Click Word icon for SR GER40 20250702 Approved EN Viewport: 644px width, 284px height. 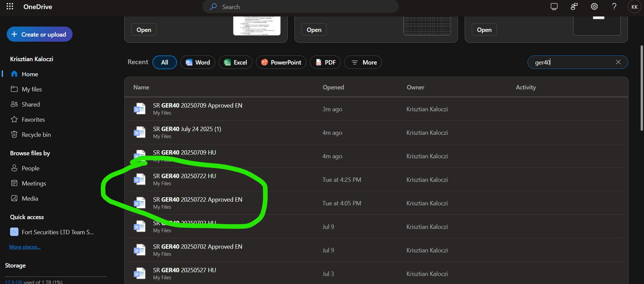(x=140, y=250)
